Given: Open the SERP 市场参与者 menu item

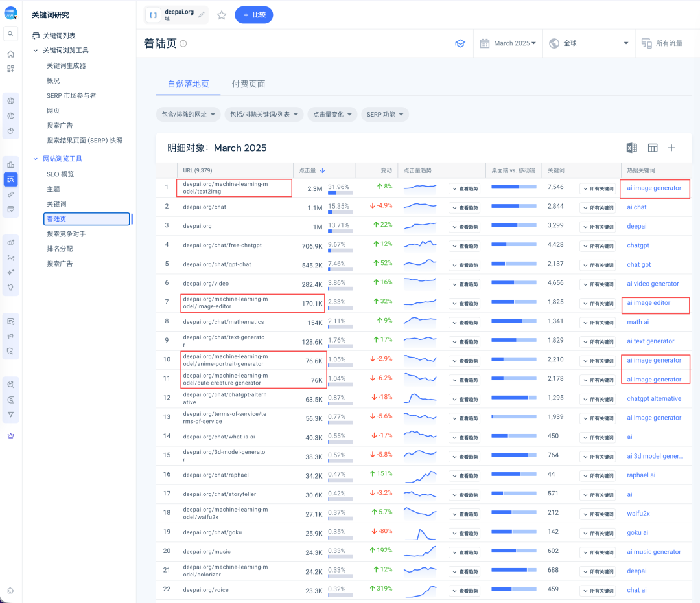Looking at the screenshot, I should click(x=71, y=95).
